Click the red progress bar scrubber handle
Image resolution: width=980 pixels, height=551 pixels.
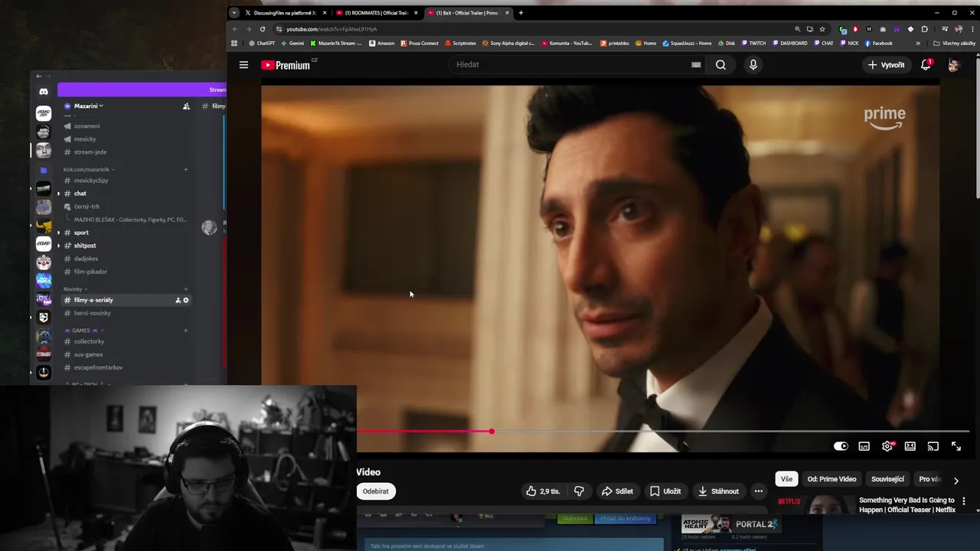[492, 432]
